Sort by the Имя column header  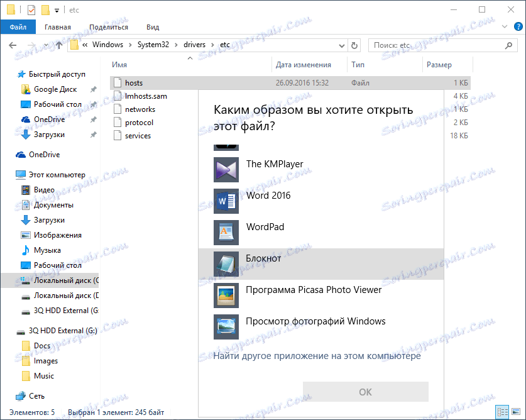(x=119, y=65)
